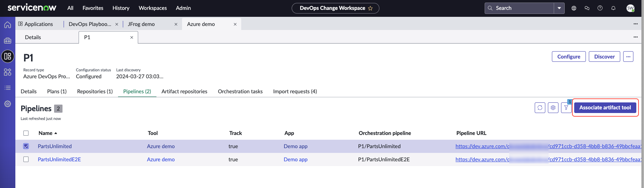This screenshot has width=644, height=188.
Task: Click Associate artifact tool button
Action: point(605,108)
